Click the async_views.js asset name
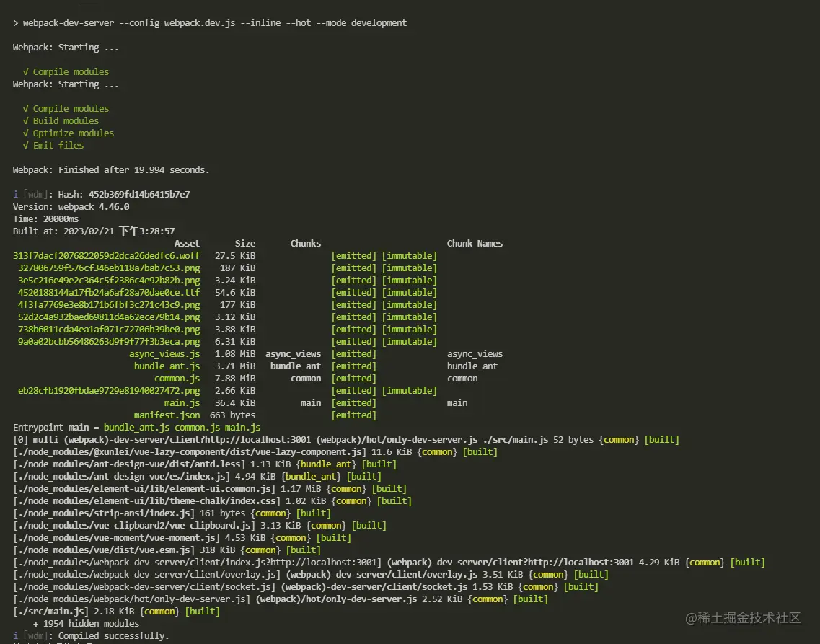This screenshot has height=644, width=820. coord(164,354)
